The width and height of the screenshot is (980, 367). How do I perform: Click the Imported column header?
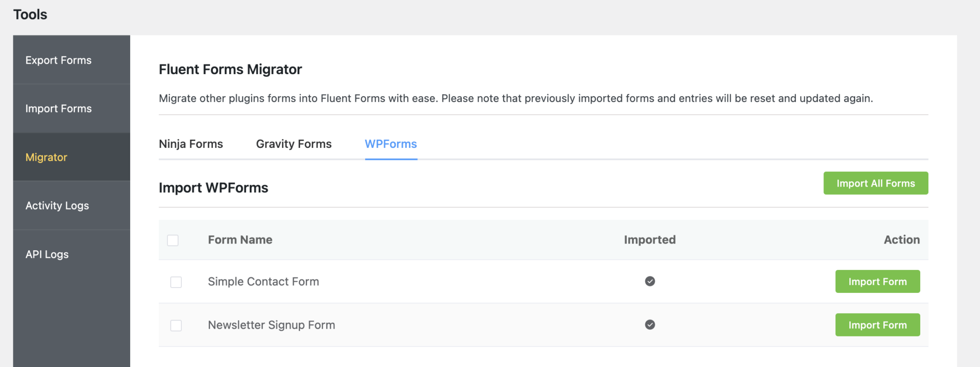pos(649,240)
